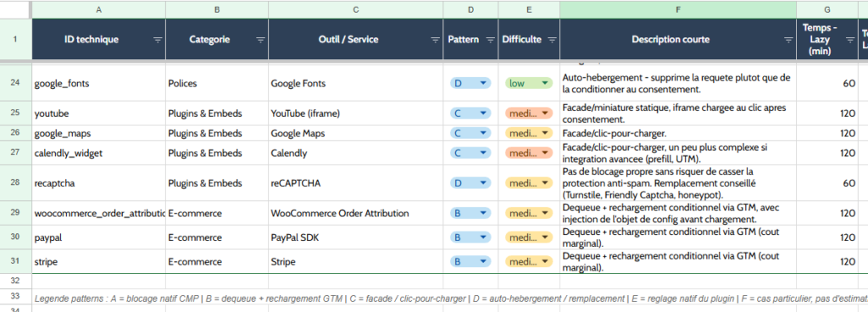
Task: Click the stripe ID cell
Action: (98, 262)
